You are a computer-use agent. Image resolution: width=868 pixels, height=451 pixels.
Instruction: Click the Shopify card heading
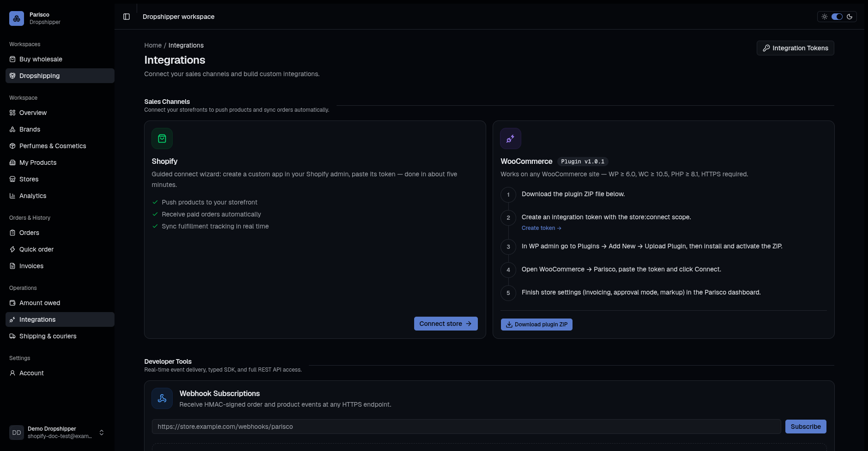pyautogui.click(x=164, y=161)
